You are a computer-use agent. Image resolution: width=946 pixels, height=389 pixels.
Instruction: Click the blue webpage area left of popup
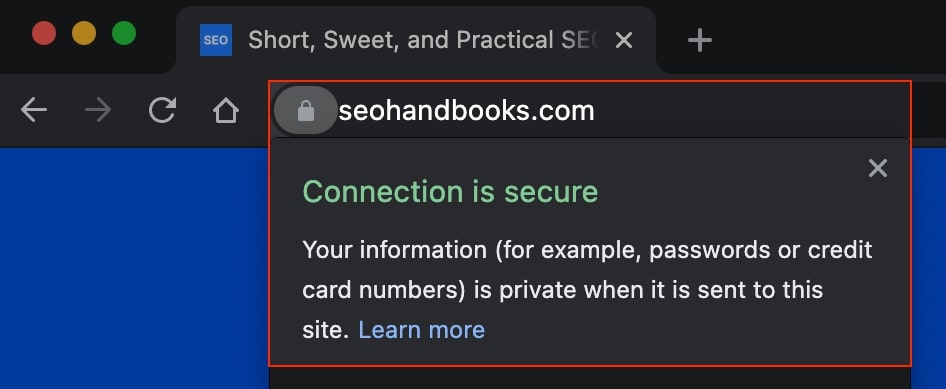coord(134,268)
